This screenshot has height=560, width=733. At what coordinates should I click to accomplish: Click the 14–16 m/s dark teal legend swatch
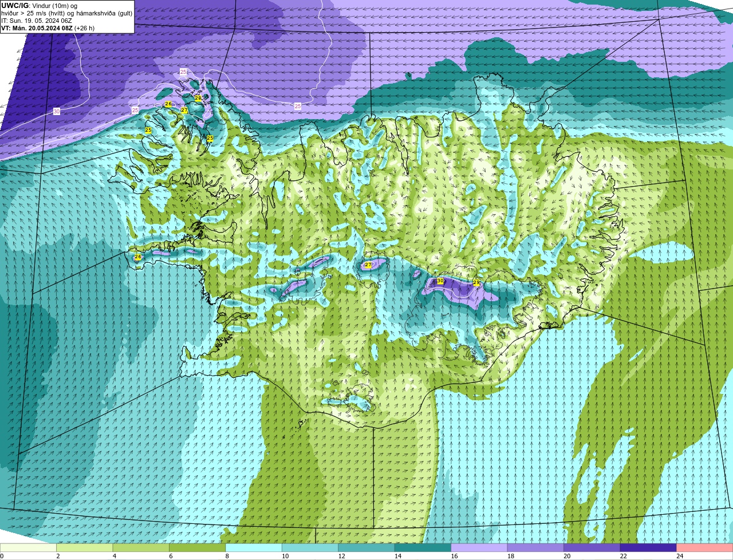[423, 547]
